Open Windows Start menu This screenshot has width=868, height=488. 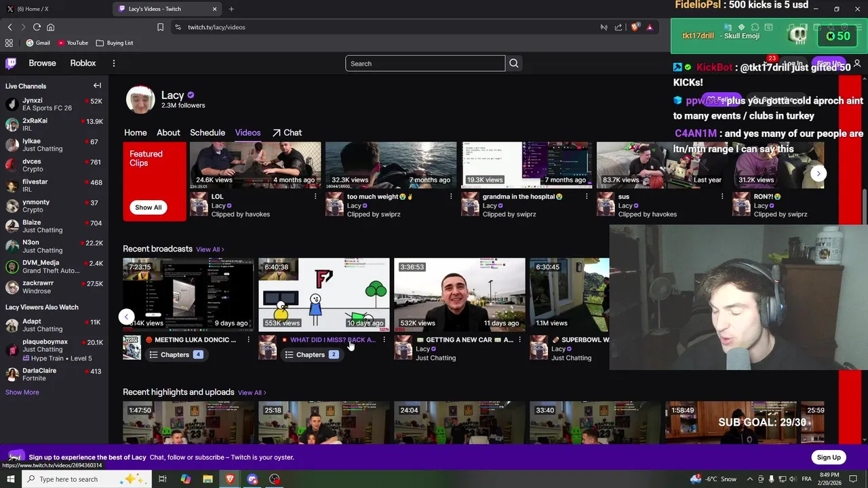pos(10,479)
